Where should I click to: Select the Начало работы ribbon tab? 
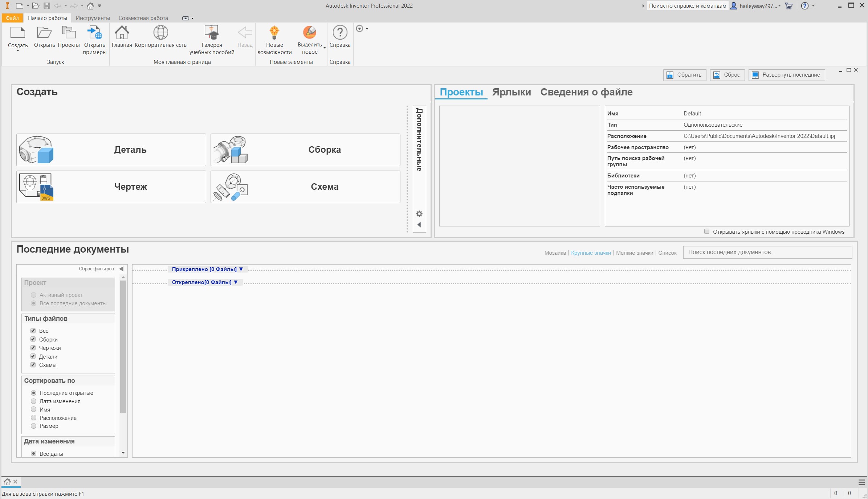tap(48, 18)
